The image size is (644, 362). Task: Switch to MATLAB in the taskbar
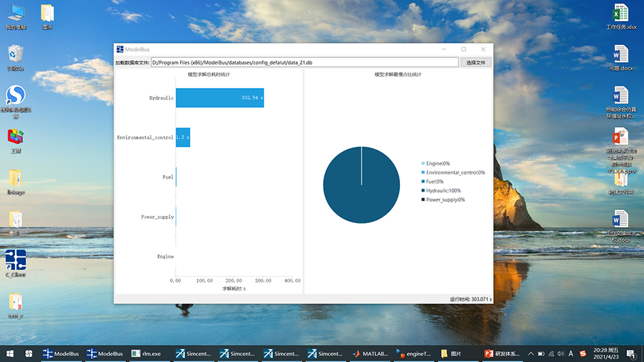pyautogui.click(x=371, y=354)
